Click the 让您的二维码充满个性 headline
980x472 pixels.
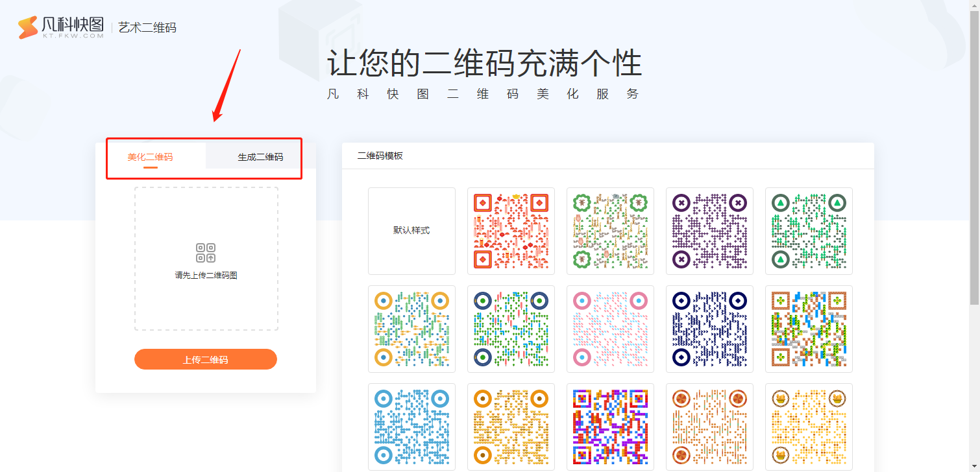click(484, 63)
